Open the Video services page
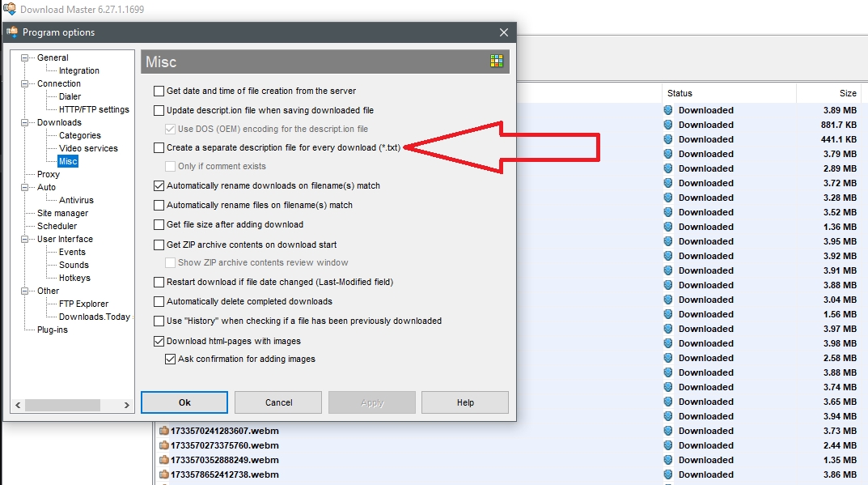 [x=88, y=148]
